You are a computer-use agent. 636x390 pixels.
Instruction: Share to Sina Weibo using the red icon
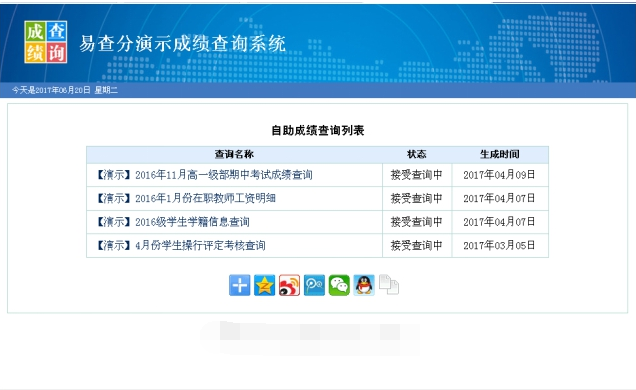coord(289,285)
